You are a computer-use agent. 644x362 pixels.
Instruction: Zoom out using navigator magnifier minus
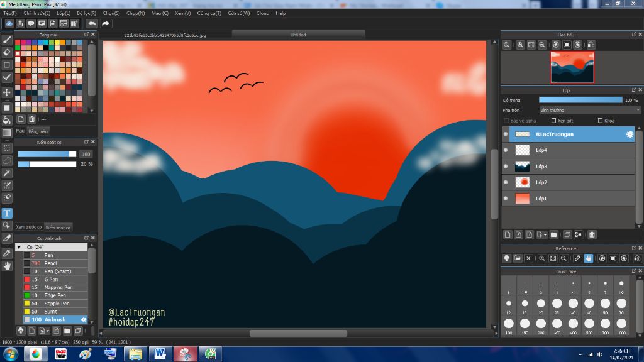tap(542, 45)
